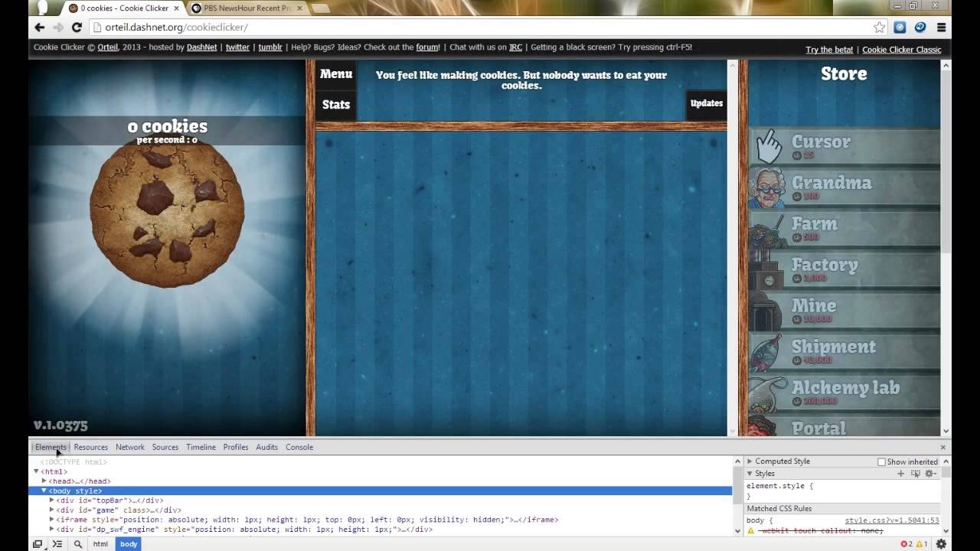The width and height of the screenshot is (980, 551).
Task: Expand the div id="game" node
Action: pyautogui.click(x=52, y=510)
